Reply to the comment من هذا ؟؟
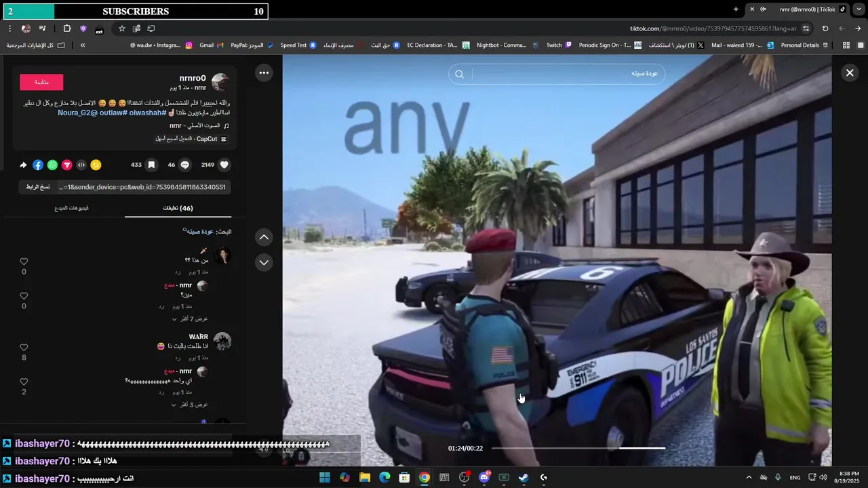This screenshot has height=488, width=868. click(x=178, y=272)
